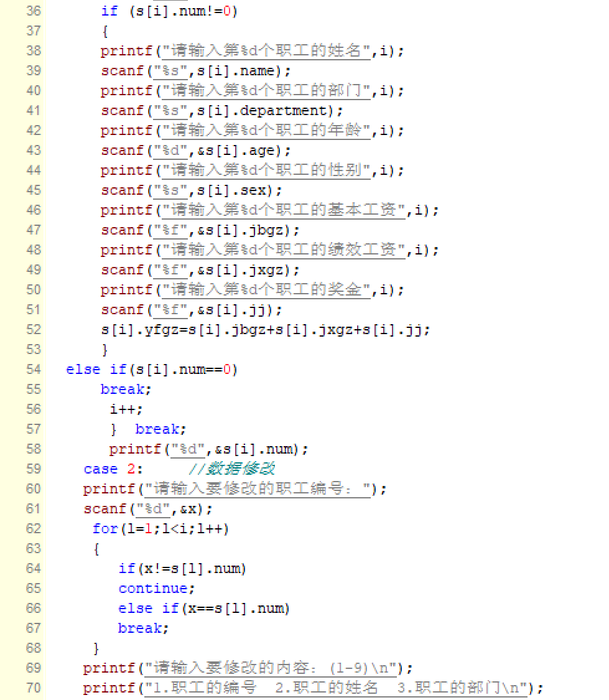Click the 'break;' after the brace on line 57
The height and width of the screenshot is (700, 609).
(160, 429)
